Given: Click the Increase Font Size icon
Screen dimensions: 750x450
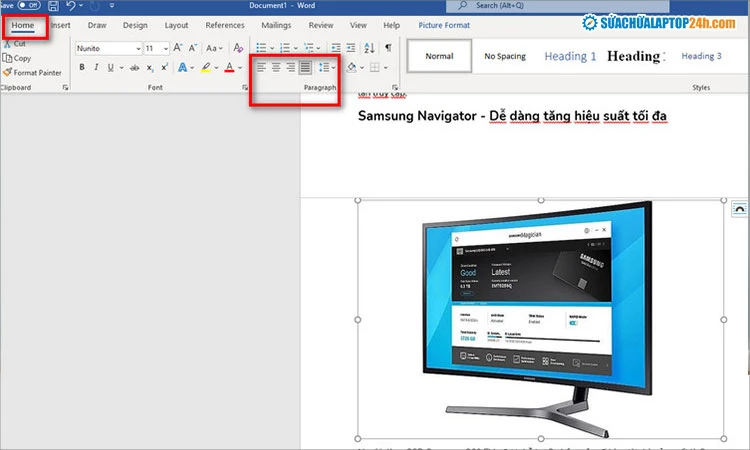Looking at the screenshot, I should (177, 48).
